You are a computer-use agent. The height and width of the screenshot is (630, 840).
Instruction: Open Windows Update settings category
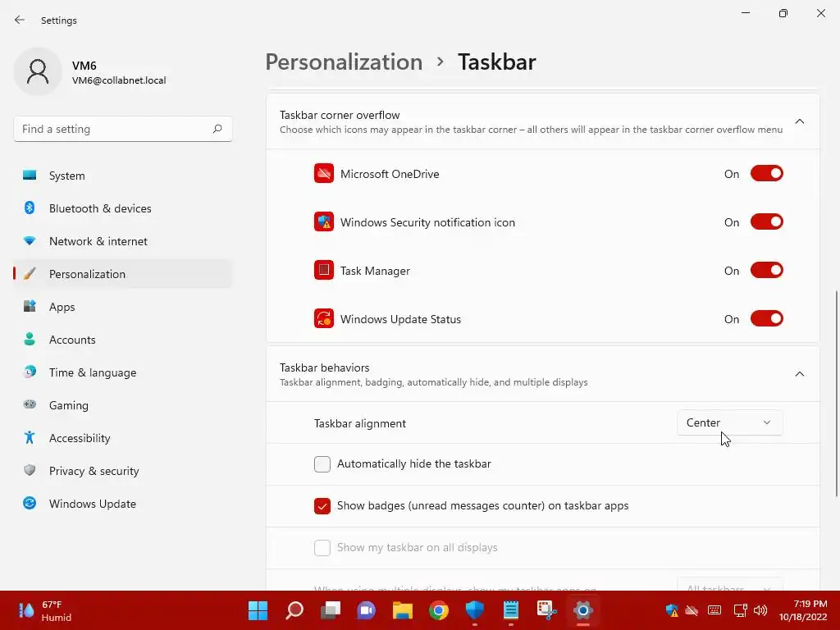(123, 504)
